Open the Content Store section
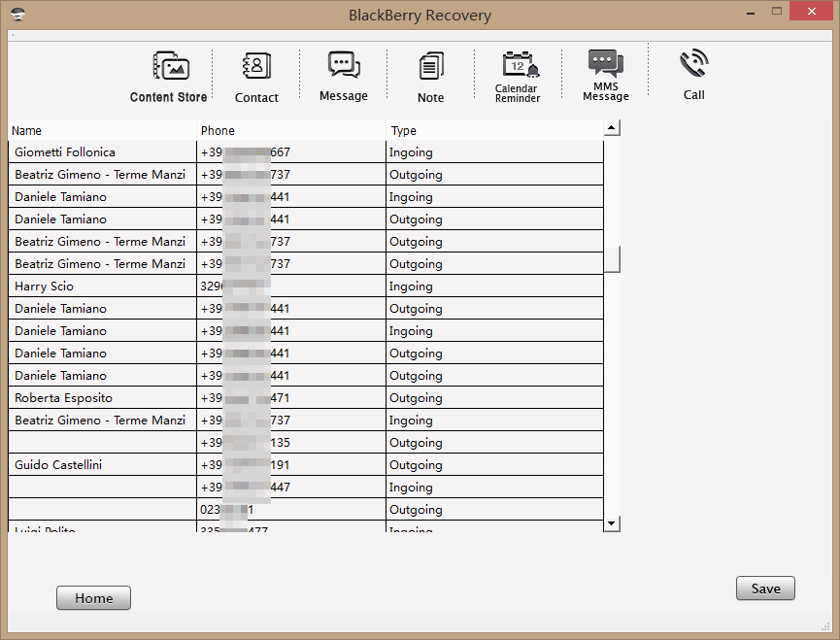 point(169,77)
